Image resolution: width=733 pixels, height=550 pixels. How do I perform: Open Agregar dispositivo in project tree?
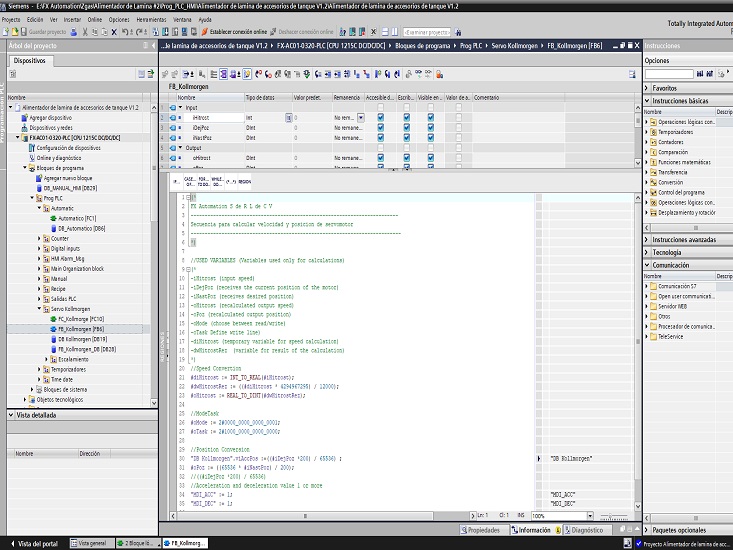tap(50, 118)
